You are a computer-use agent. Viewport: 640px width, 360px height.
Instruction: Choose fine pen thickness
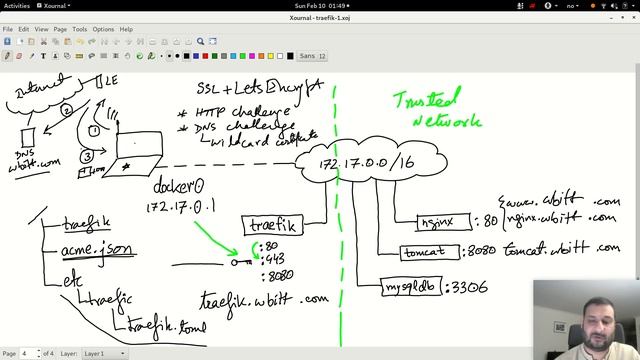[162, 56]
